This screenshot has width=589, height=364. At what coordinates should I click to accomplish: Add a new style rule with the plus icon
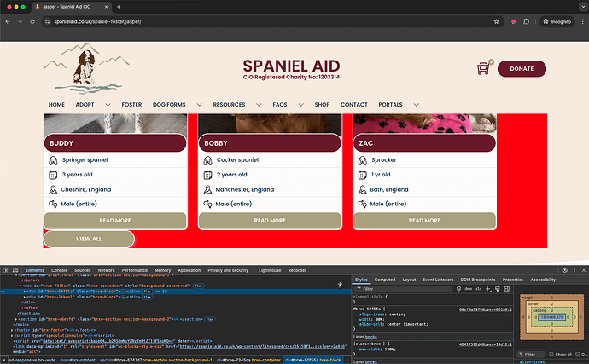point(488,289)
